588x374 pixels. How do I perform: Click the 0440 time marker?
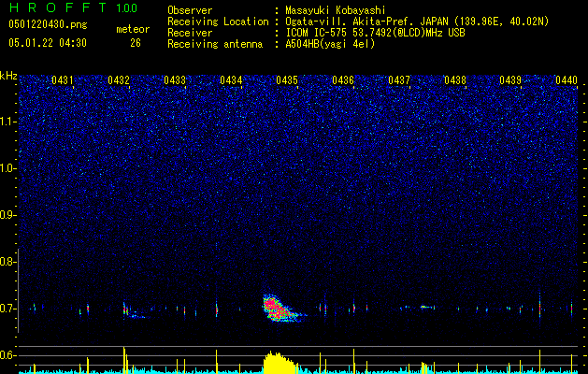(566, 80)
